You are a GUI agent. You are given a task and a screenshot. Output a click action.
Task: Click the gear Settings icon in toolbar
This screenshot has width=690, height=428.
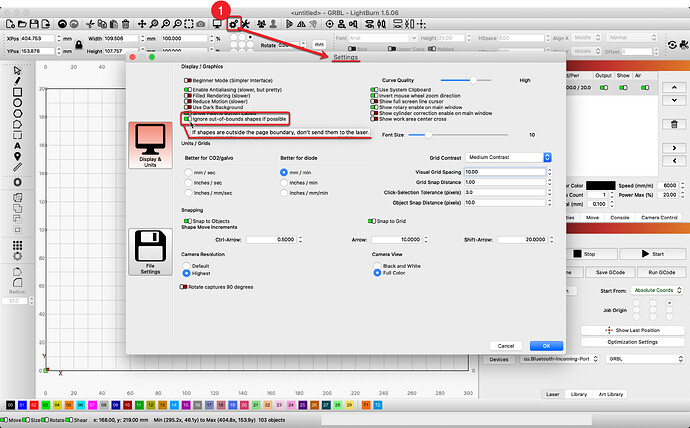pos(232,22)
